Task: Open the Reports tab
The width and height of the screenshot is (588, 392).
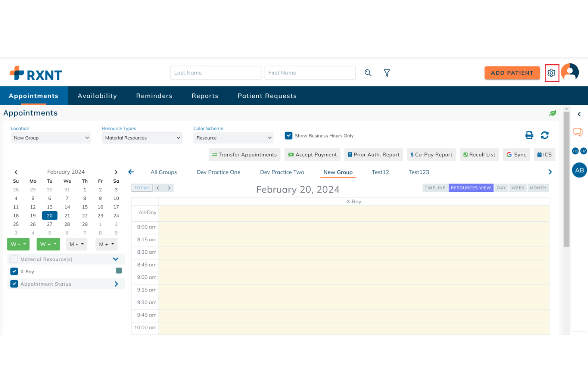Action: [205, 96]
